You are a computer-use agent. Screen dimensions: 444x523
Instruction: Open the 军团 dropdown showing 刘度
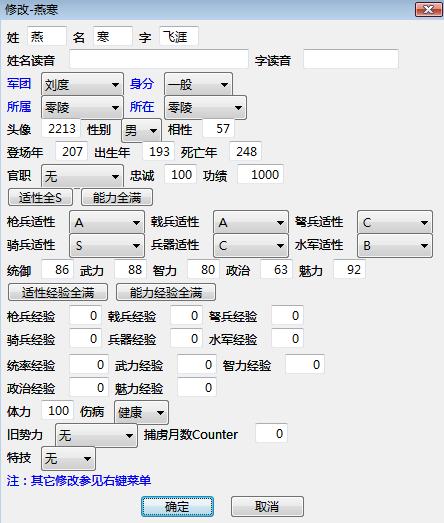(x=82, y=85)
